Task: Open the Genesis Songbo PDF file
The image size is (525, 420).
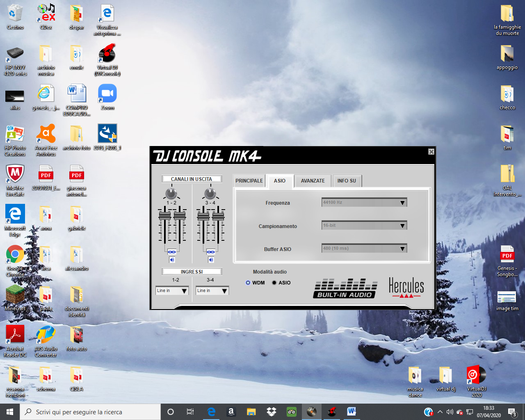Action: tap(507, 261)
